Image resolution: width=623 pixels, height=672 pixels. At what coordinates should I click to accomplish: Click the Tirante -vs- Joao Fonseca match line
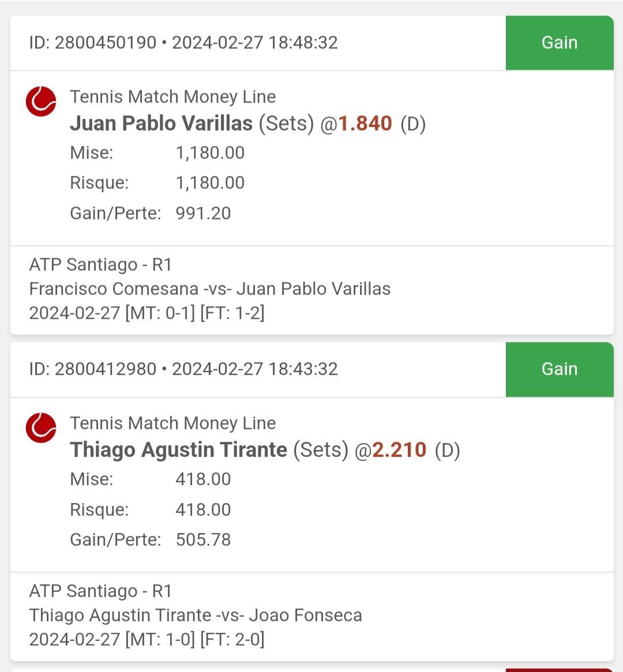click(x=196, y=615)
